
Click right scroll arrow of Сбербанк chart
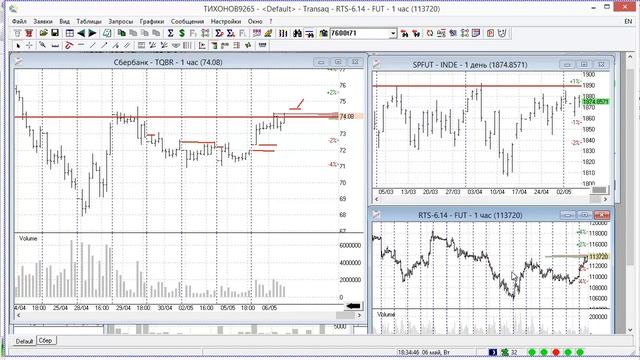tap(359, 315)
